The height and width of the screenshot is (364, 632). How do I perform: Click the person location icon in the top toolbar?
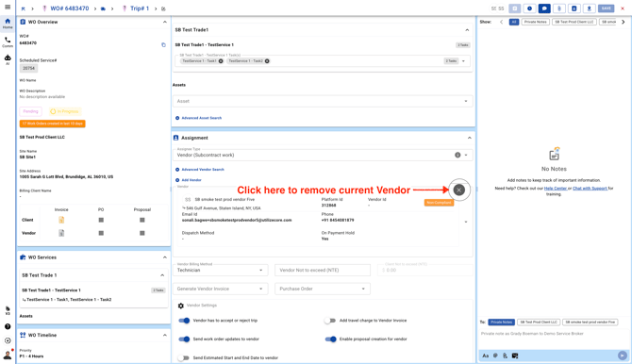[x=589, y=8]
